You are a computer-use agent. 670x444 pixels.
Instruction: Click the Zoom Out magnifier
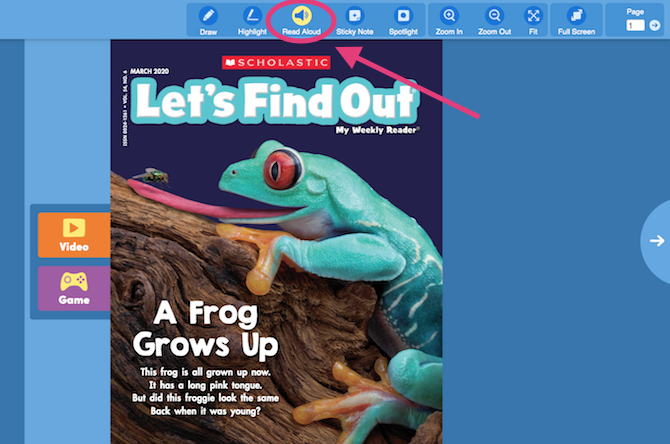click(494, 18)
